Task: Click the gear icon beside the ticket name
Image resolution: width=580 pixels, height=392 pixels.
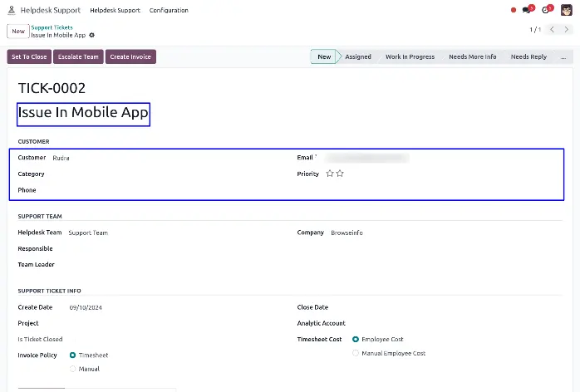Action: [91, 36]
